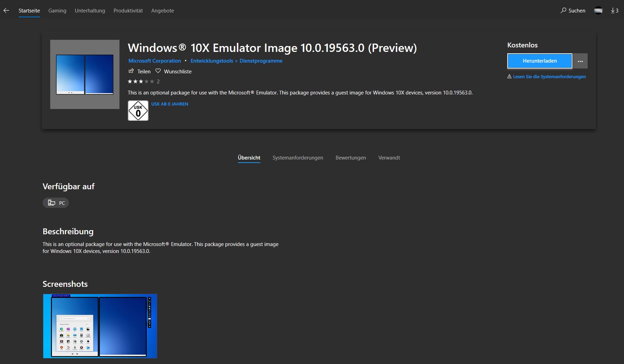The height and width of the screenshot is (364, 624).
Task: Open the emulator screenshot thumbnail
Action: [x=100, y=326]
